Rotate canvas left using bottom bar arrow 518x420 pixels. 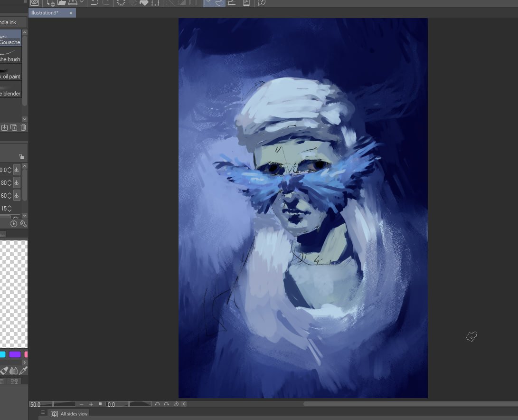pos(157,404)
